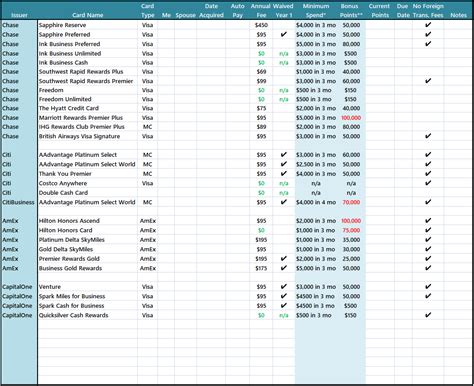The image size is (474, 386).
Task: Click the green $0 fee in Costco Anywhere row
Action: (x=261, y=183)
